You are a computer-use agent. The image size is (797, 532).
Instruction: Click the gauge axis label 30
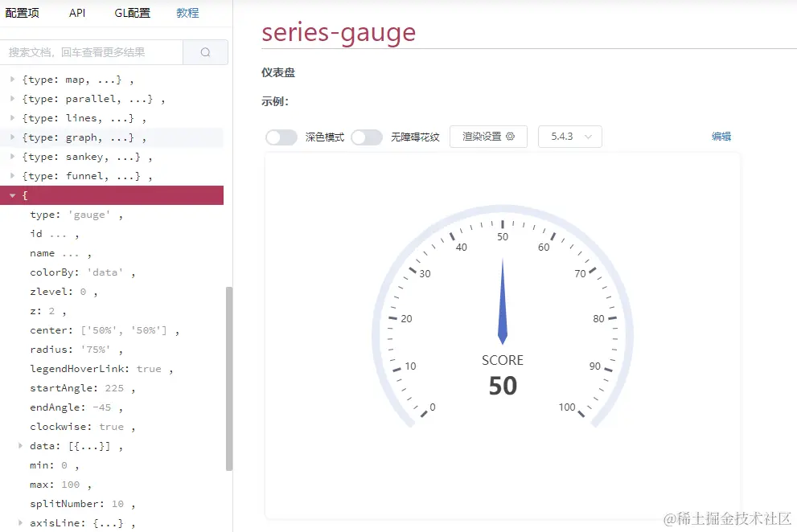(425, 273)
